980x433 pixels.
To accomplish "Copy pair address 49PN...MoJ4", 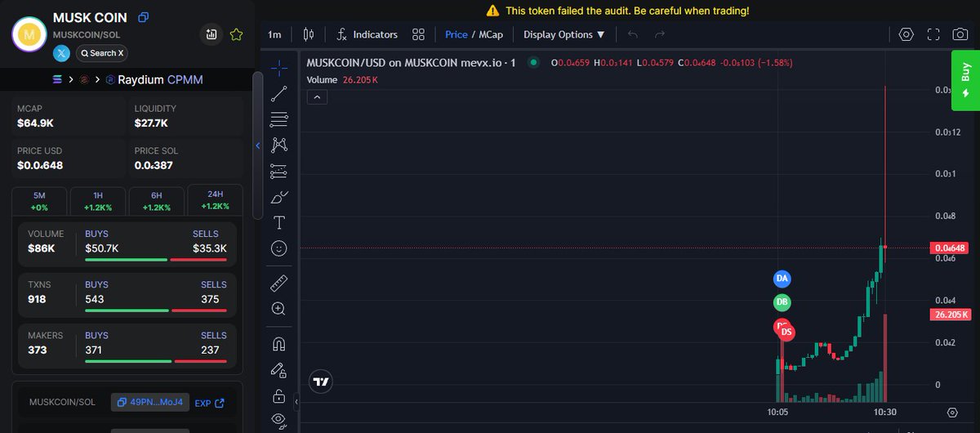I will (151, 403).
